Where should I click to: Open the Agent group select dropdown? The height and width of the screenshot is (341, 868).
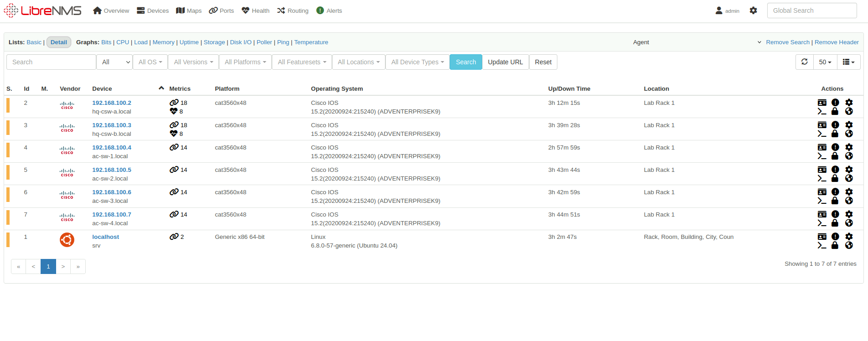(696, 42)
